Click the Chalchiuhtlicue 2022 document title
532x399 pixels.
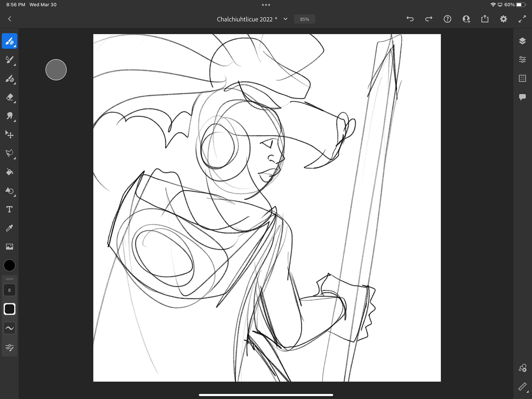coord(247,19)
